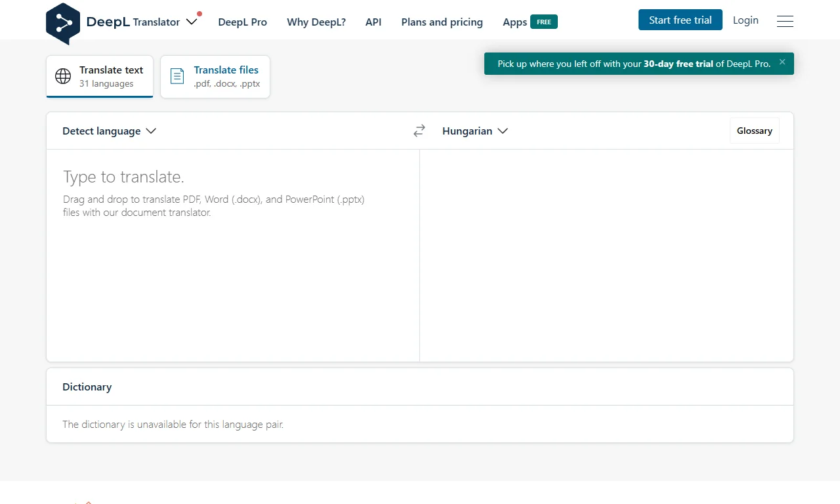Click the translation output panel
This screenshot has height=504, width=840.
(606, 255)
